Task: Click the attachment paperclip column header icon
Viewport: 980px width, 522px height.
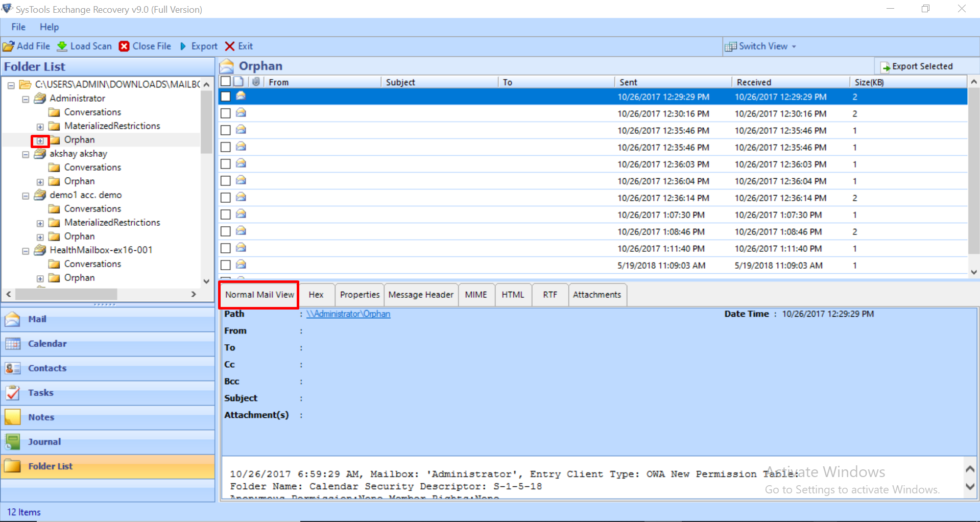Action: tap(256, 82)
